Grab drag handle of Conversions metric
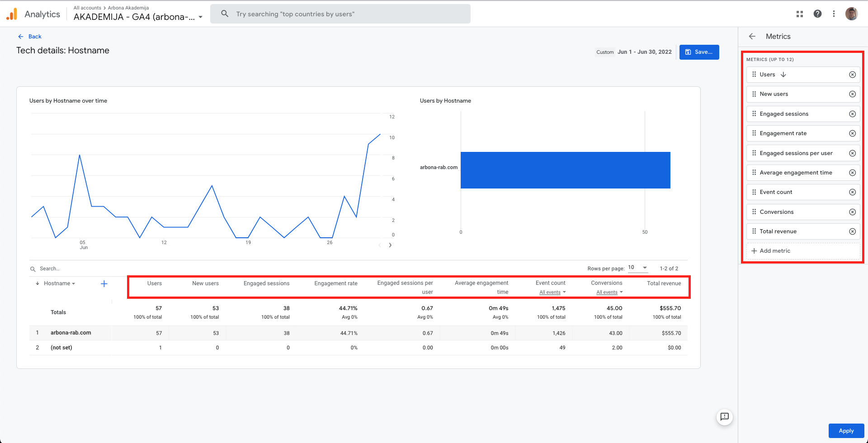868x443 pixels. click(754, 212)
